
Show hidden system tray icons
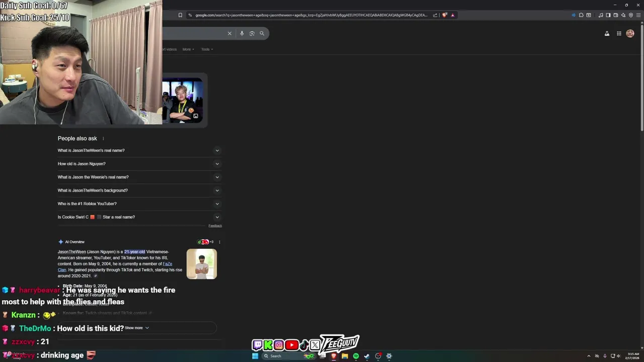click(589, 356)
